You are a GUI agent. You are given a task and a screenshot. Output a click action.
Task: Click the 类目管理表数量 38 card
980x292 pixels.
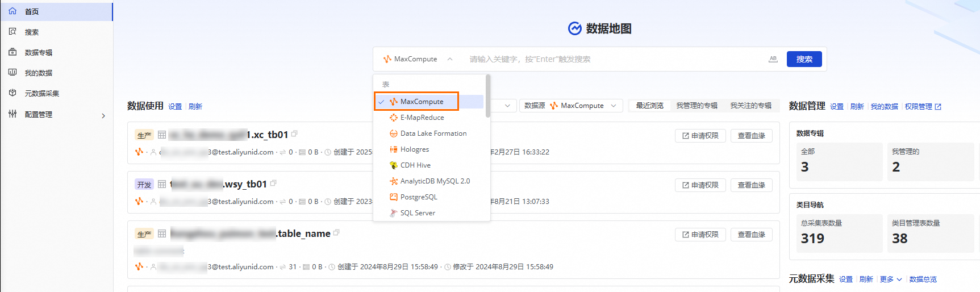coord(931,233)
